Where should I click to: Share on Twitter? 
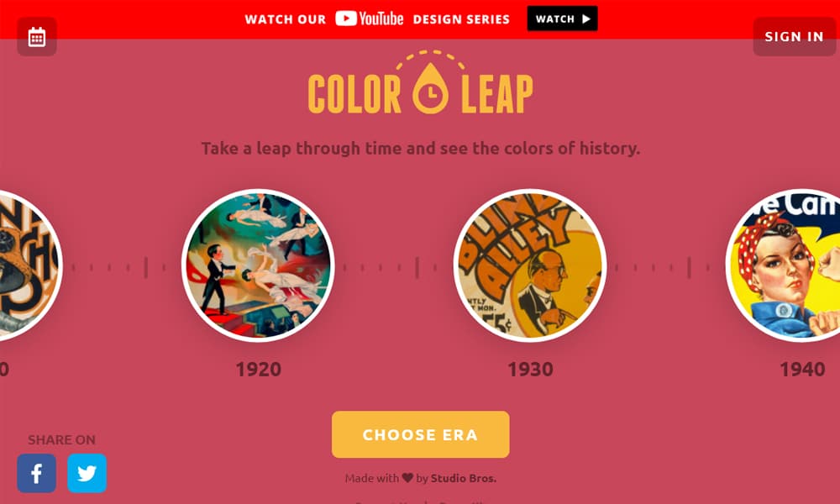(87, 473)
